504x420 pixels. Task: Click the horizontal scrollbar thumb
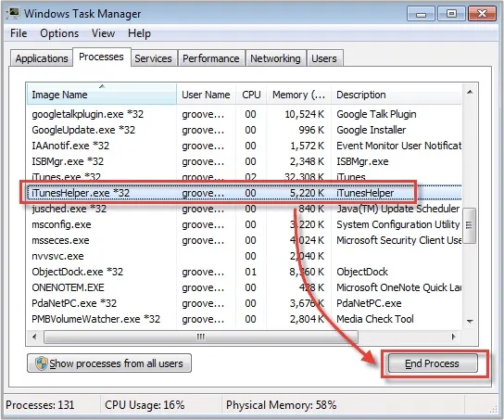click(201, 337)
